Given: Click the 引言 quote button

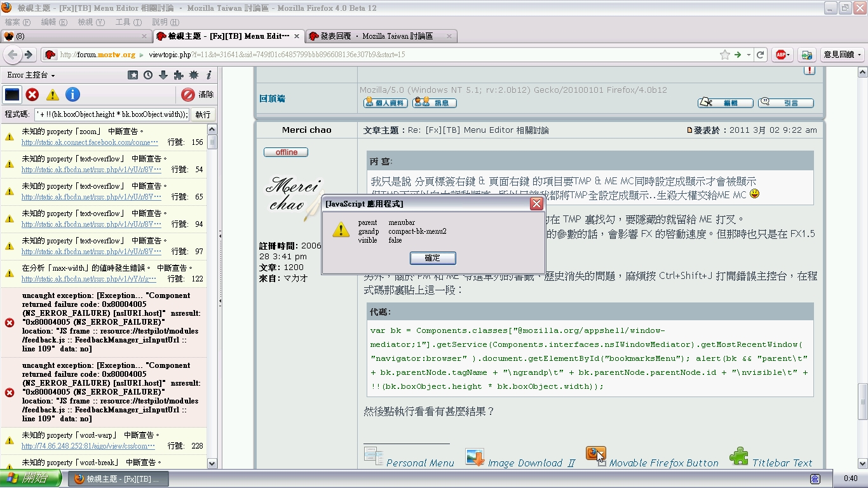Looking at the screenshot, I should point(786,103).
